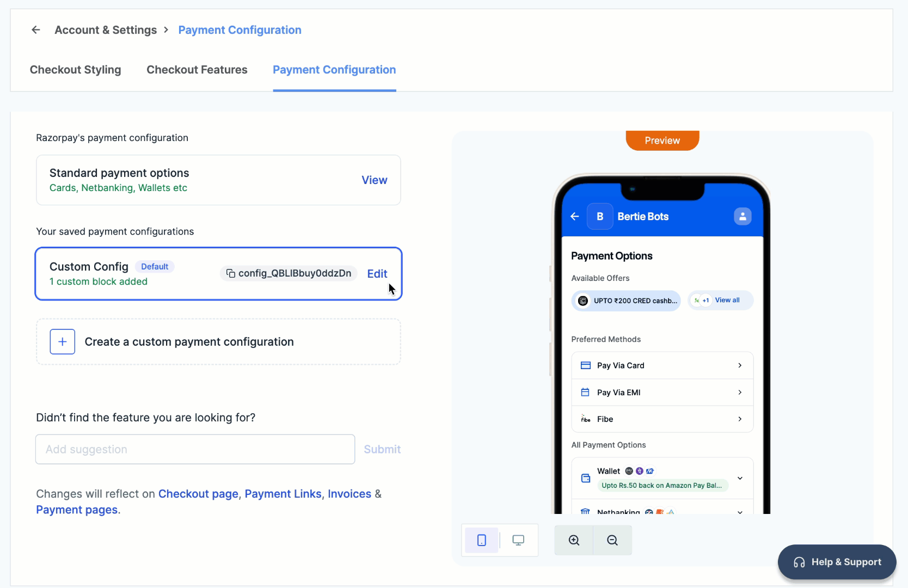908x588 pixels.
Task: Click the Fibe logo icon
Action: (x=586, y=419)
